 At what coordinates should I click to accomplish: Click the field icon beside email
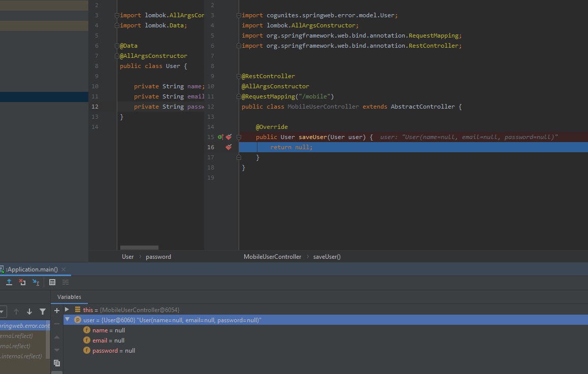pyautogui.click(x=87, y=341)
